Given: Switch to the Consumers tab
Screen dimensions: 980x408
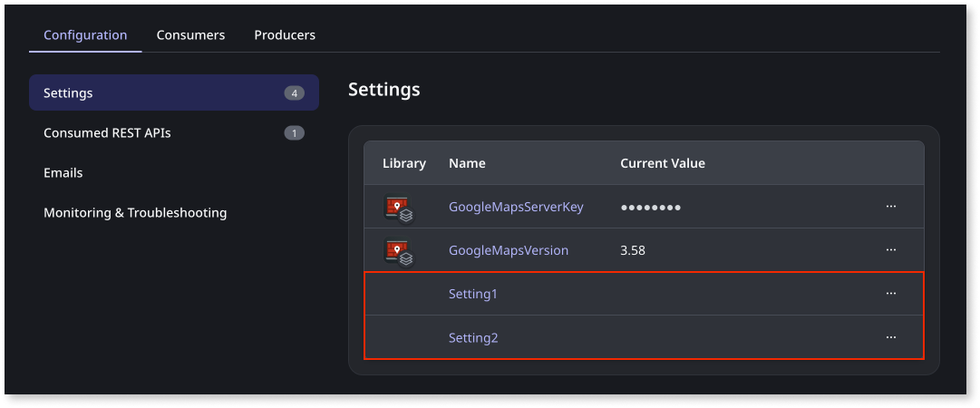Looking at the screenshot, I should pyautogui.click(x=190, y=35).
